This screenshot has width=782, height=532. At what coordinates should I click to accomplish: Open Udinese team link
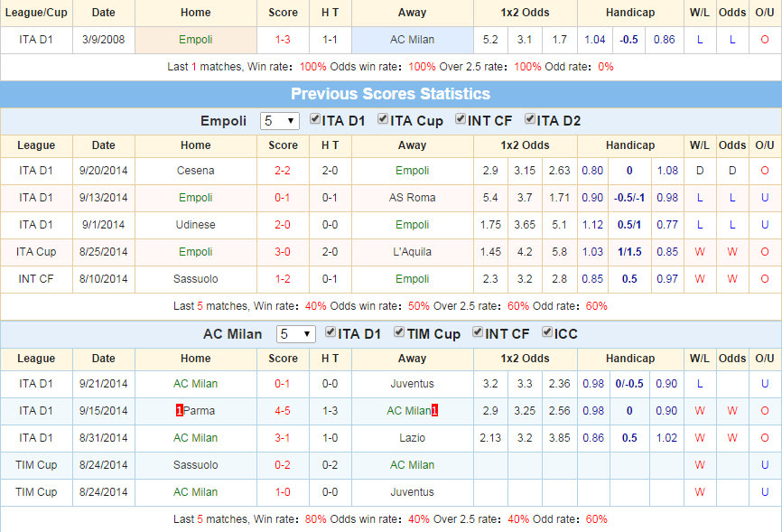195,225
